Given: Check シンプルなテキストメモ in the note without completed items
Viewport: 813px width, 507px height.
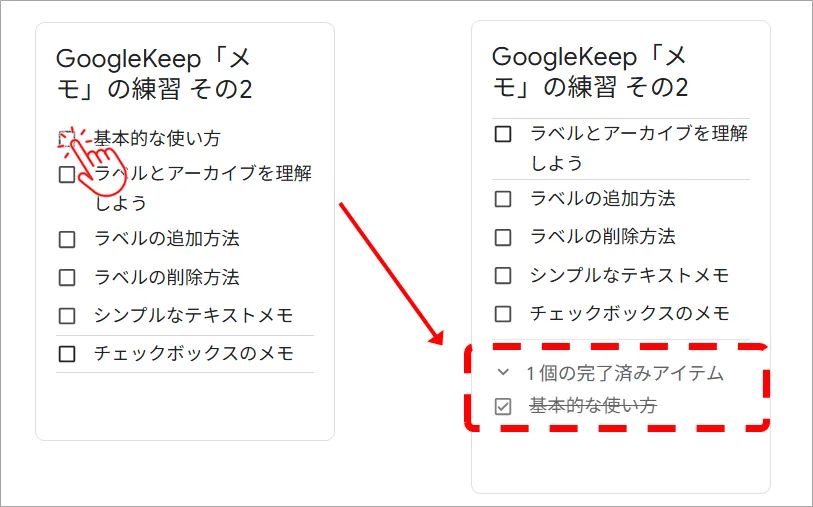Looking at the screenshot, I should (x=67, y=316).
